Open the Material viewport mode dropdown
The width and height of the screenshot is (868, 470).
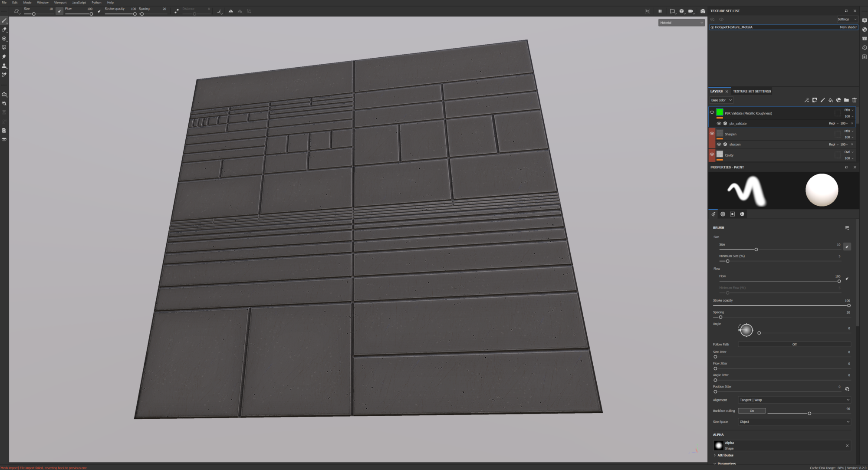pyautogui.click(x=681, y=23)
